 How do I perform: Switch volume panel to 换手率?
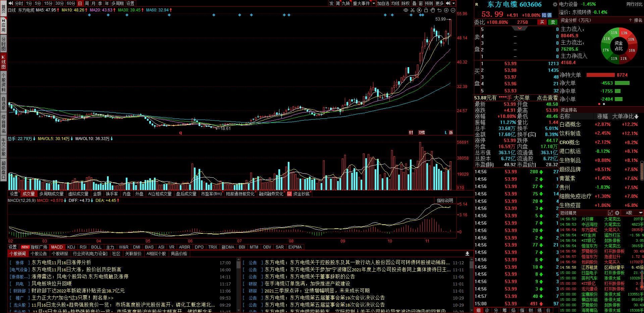(112, 194)
